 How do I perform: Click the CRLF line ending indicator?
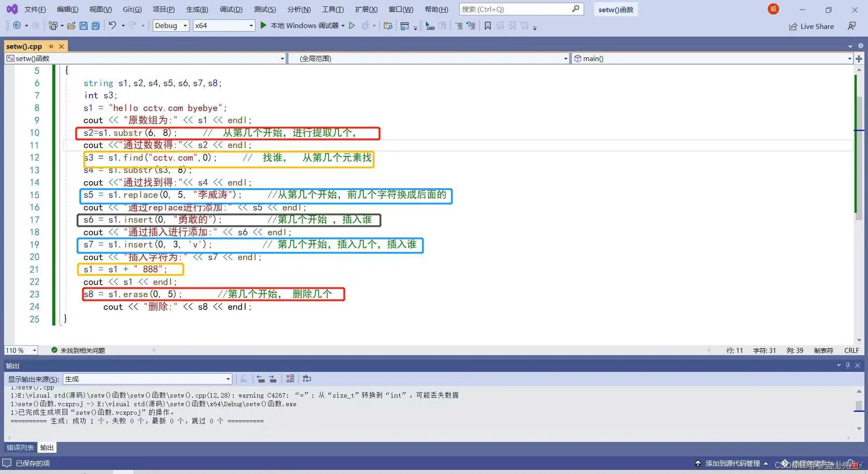(852, 350)
